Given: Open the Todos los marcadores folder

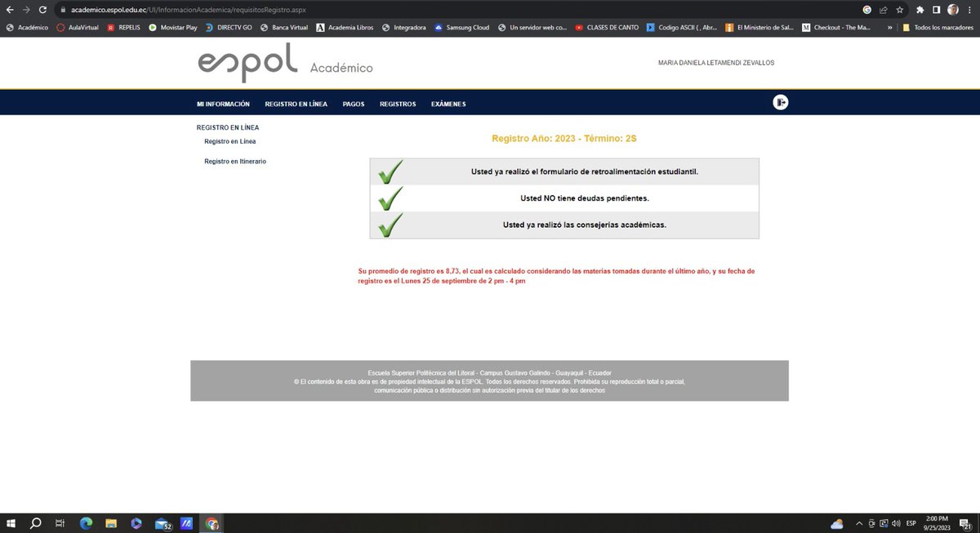Looking at the screenshot, I should 938,27.
